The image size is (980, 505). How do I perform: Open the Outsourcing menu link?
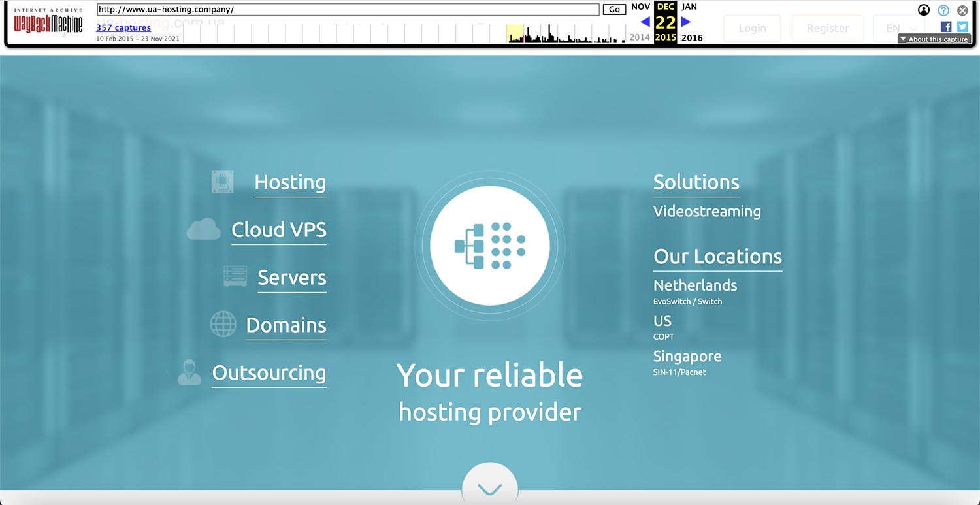(269, 373)
